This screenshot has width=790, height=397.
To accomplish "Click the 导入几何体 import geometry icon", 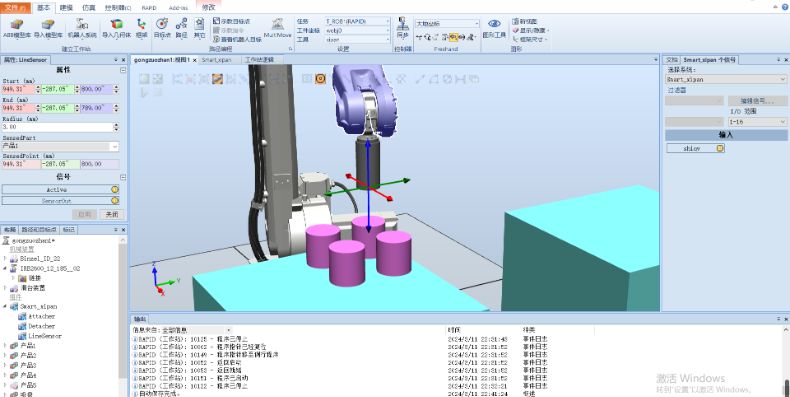I will pyautogui.click(x=116, y=28).
